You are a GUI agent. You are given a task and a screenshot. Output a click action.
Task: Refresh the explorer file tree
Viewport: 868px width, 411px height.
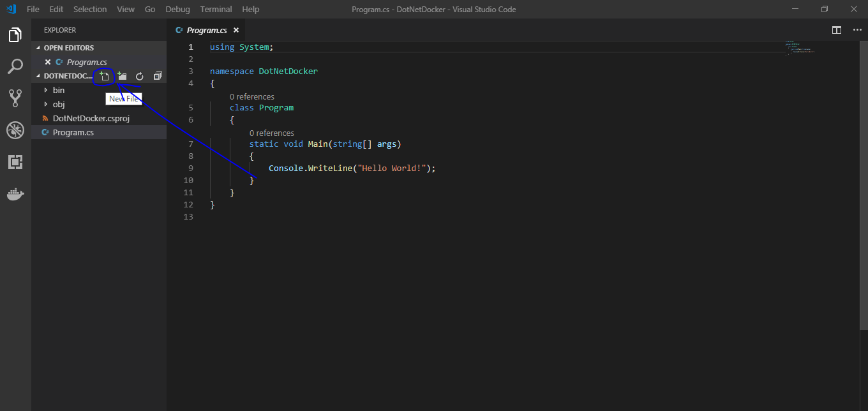coord(139,75)
